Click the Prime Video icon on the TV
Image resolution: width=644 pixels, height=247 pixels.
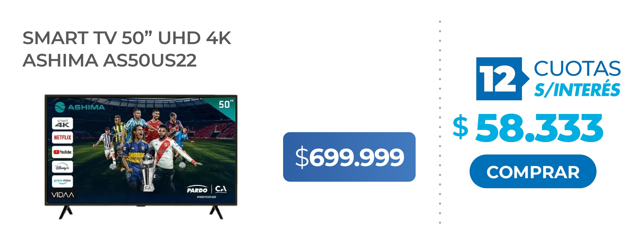tap(62, 181)
